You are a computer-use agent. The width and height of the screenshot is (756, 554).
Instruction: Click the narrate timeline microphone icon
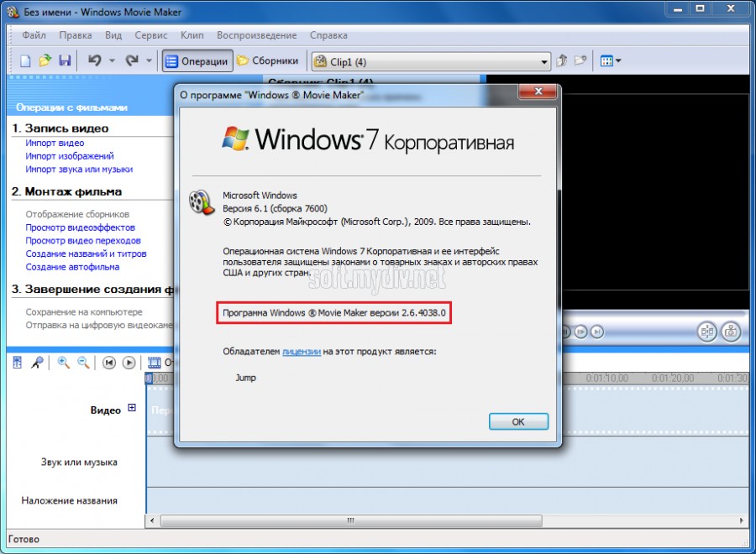(x=37, y=363)
